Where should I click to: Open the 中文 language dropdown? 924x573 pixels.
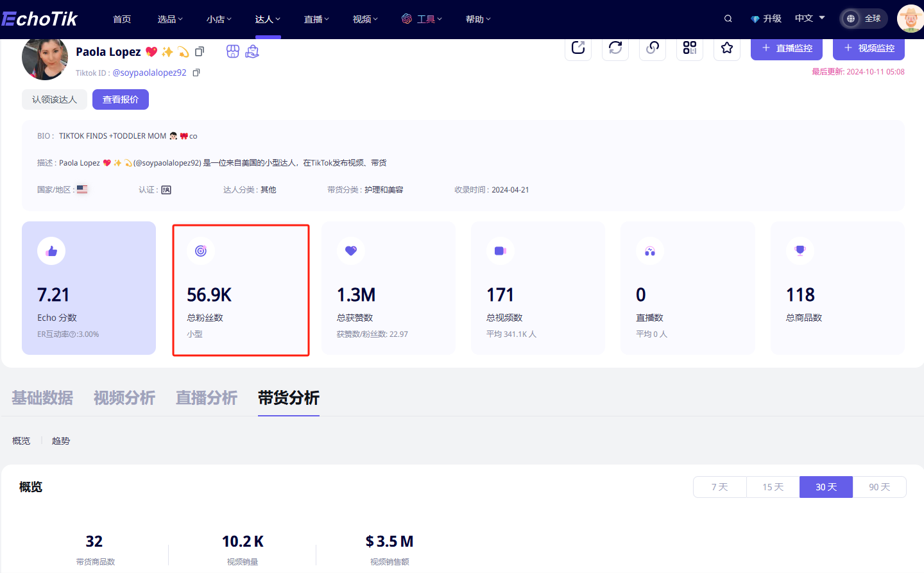[x=810, y=18]
